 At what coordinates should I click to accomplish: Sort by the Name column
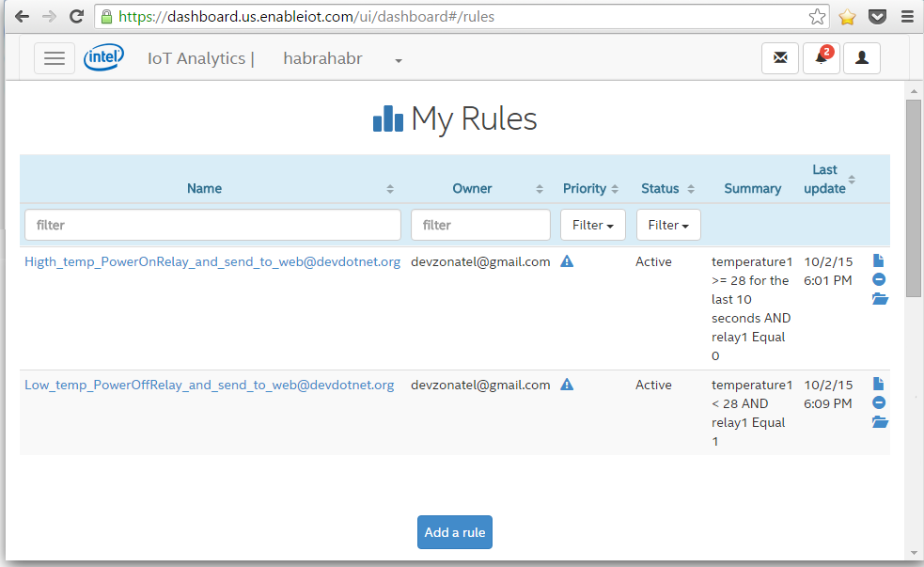tap(390, 189)
